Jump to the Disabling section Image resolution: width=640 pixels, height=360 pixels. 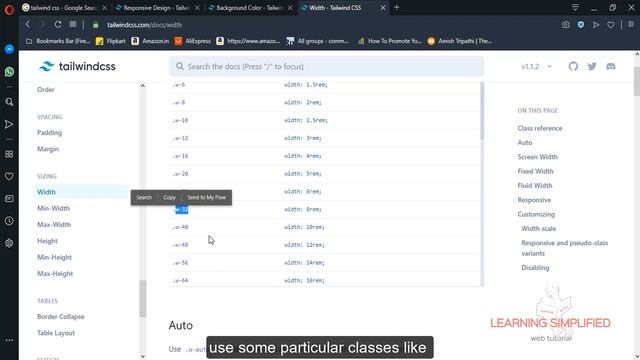(535, 268)
